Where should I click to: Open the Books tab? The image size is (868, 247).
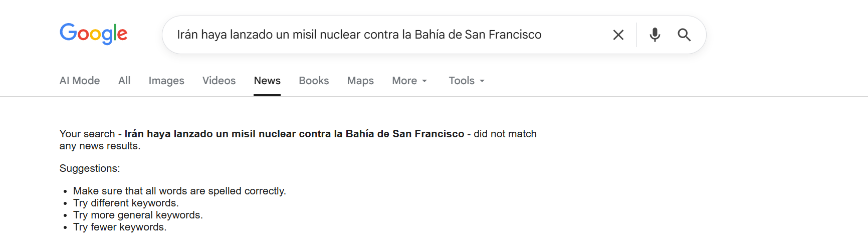tap(314, 81)
